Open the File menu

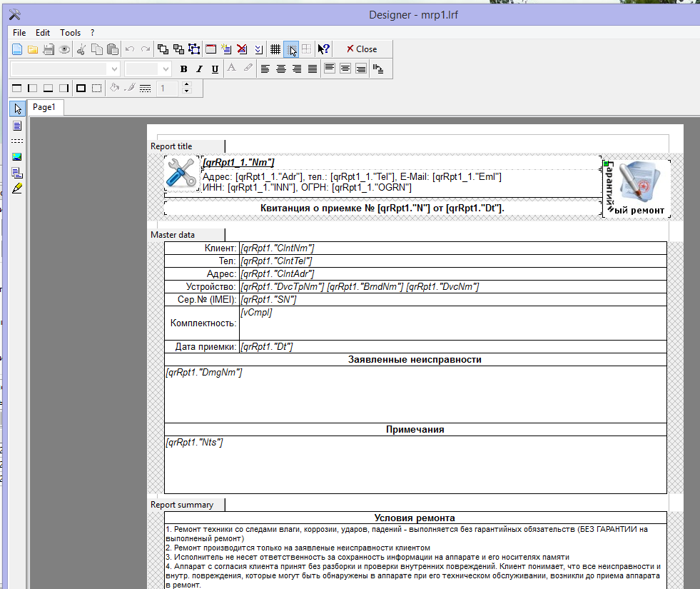coord(19,33)
